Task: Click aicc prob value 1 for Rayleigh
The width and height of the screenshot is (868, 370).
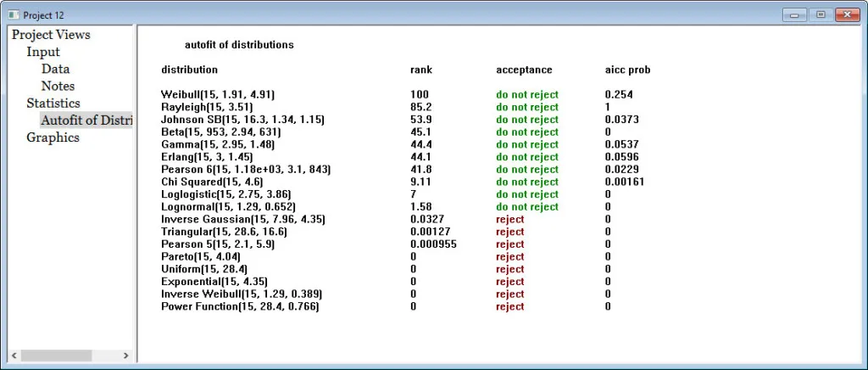Action: tap(608, 107)
